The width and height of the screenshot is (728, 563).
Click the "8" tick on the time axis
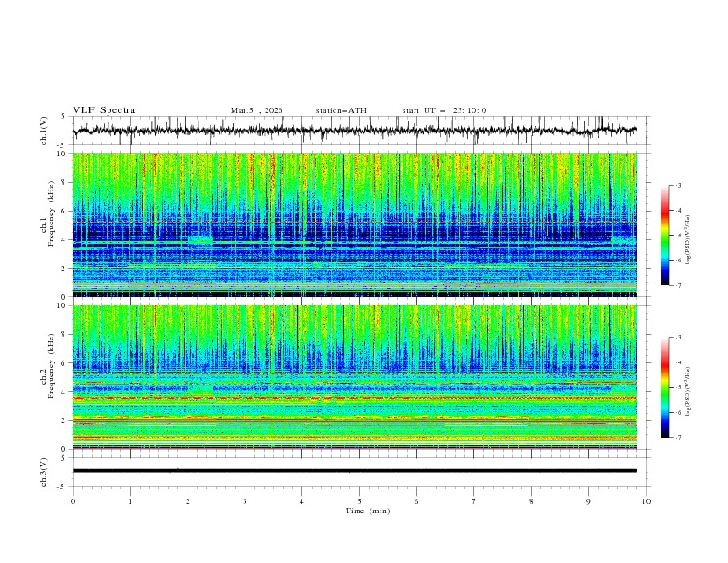(x=531, y=501)
